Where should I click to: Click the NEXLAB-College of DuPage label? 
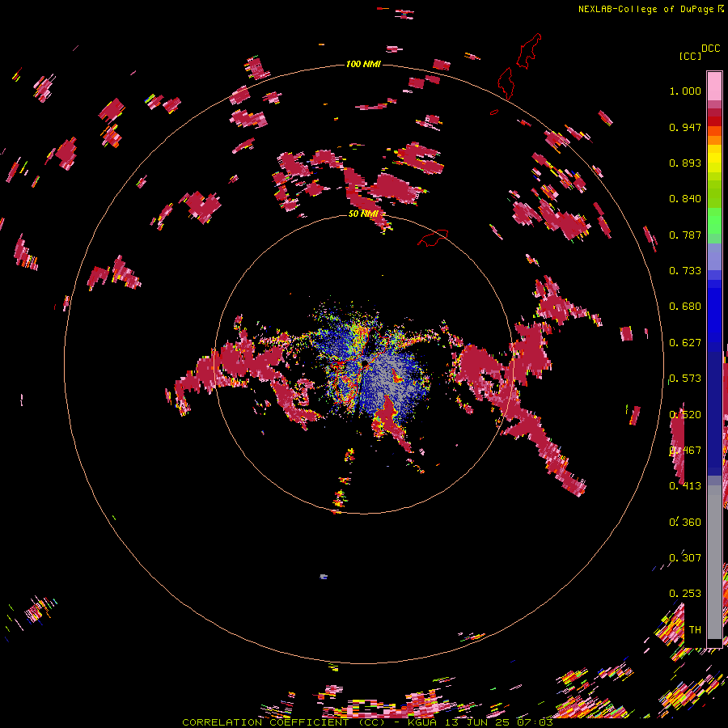[645, 9]
